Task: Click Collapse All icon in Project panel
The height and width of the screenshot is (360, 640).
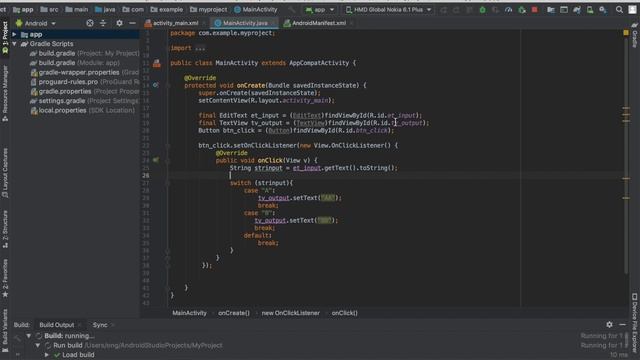Action: point(103,23)
